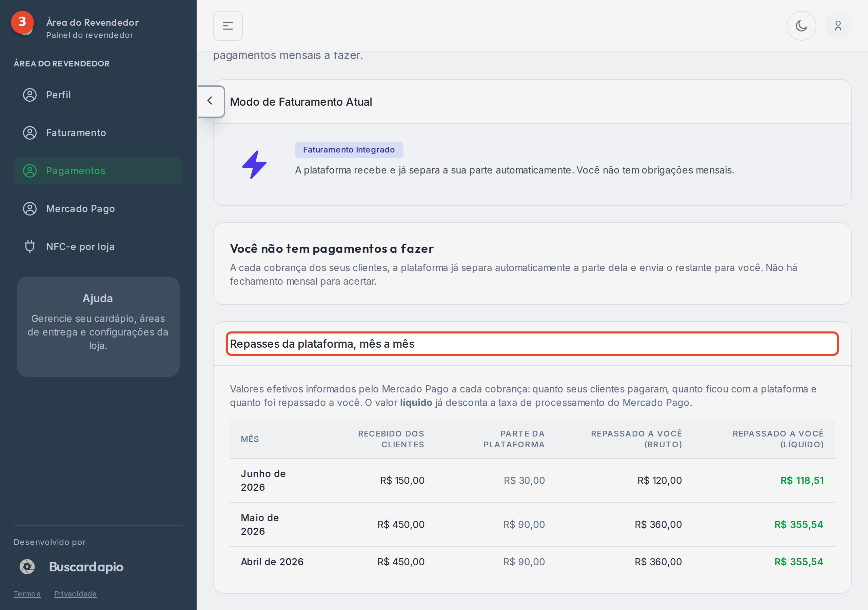
Task: Click the Mercado Pago sidebar icon
Action: tap(30, 209)
